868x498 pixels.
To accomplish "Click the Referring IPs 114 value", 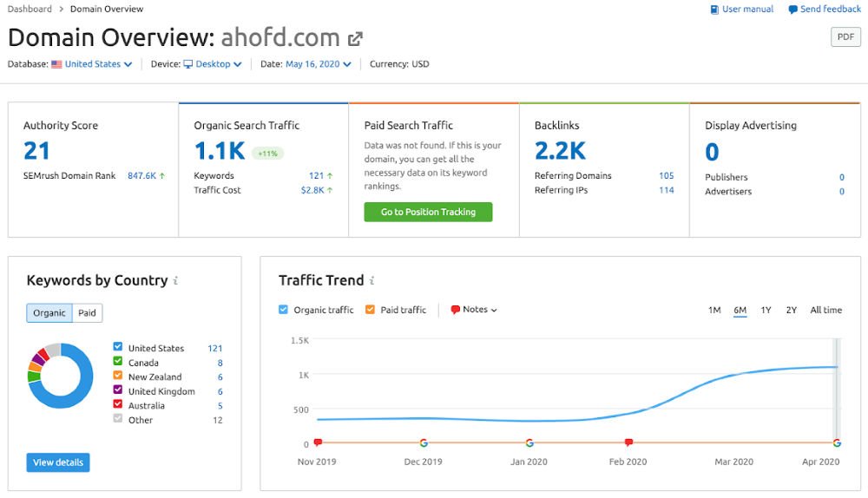I will click(667, 190).
